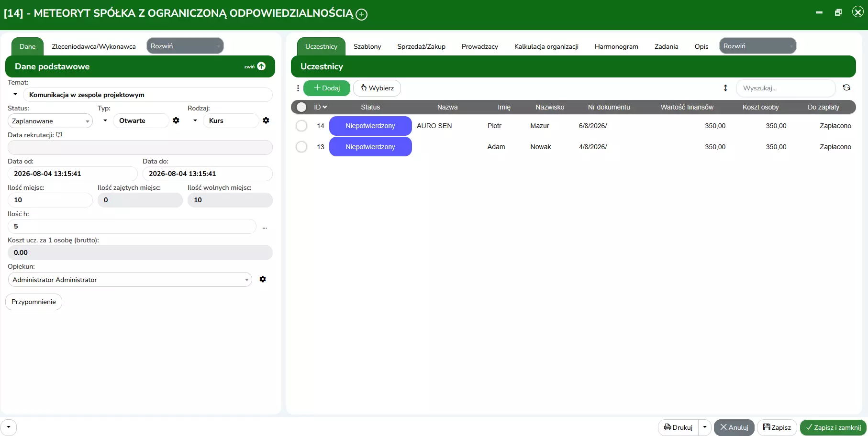Screen dimensions: 868x436
Task: Open settings gear next to Opiekun
Action: point(263,279)
